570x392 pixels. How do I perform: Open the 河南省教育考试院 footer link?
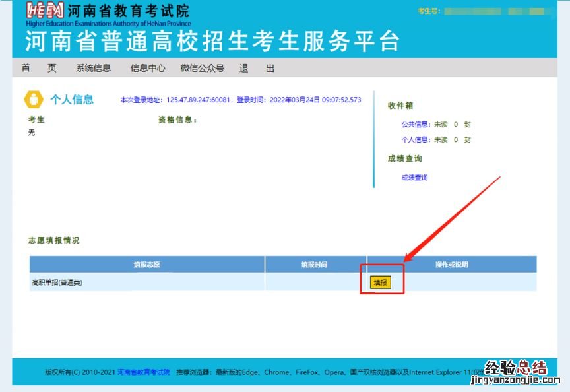[143, 372]
